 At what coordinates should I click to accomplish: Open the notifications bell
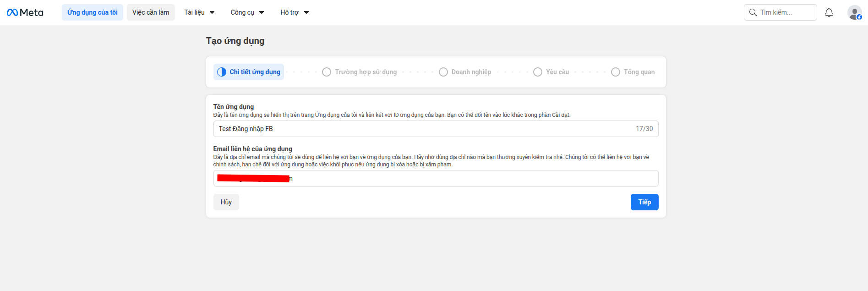[829, 12]
